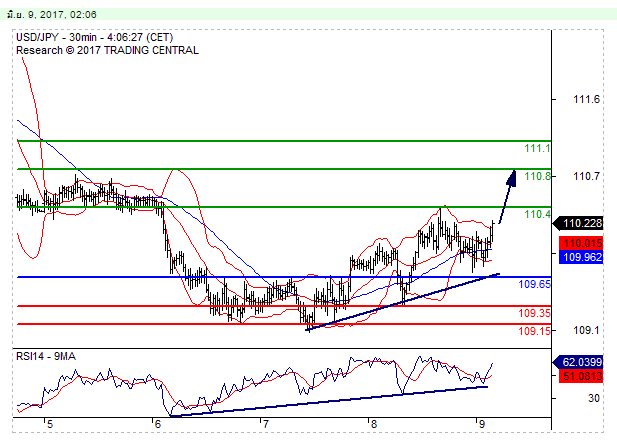The height and width of the screenshot is (446, 617).
Task: Click date axis label 5
Action: click(x=50, y=424)
